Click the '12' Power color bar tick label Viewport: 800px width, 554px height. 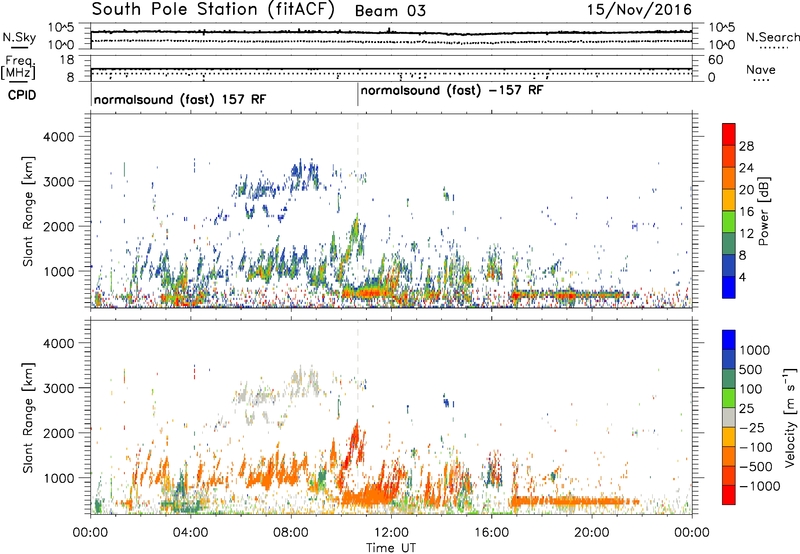[746, 234]
